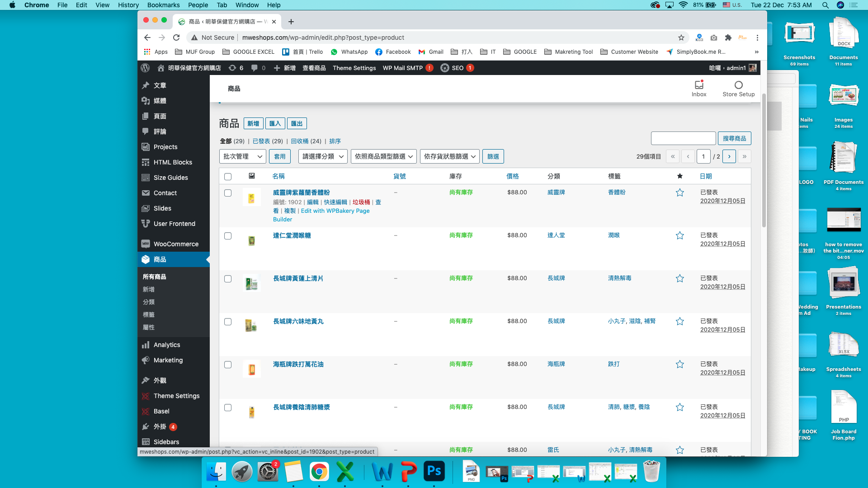Bookmark this page with the star icon

(x=681, y=38)
